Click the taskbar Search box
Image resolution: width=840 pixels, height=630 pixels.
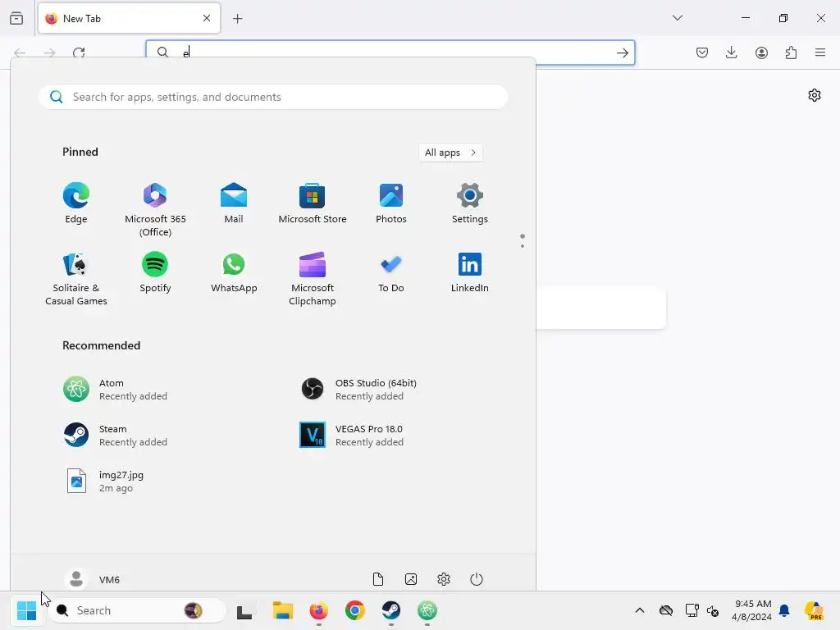[x=137, y=610]
